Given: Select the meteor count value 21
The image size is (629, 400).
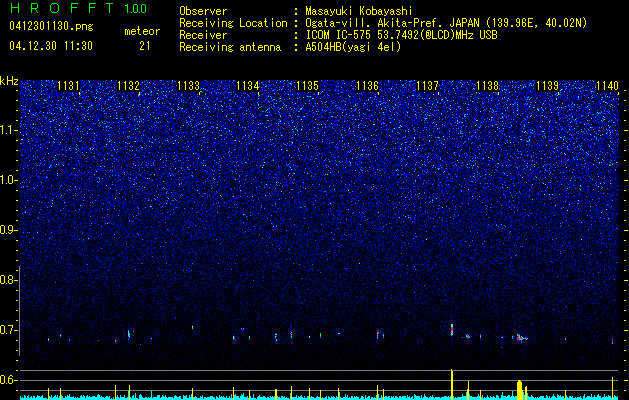Looking at the screenshot, I should pos(145,46).
